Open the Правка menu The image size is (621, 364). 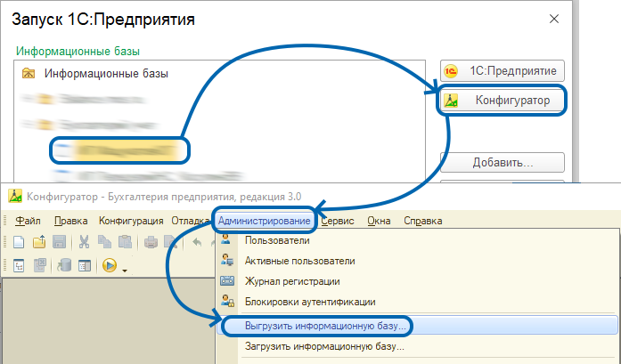[x=70, y=221]
